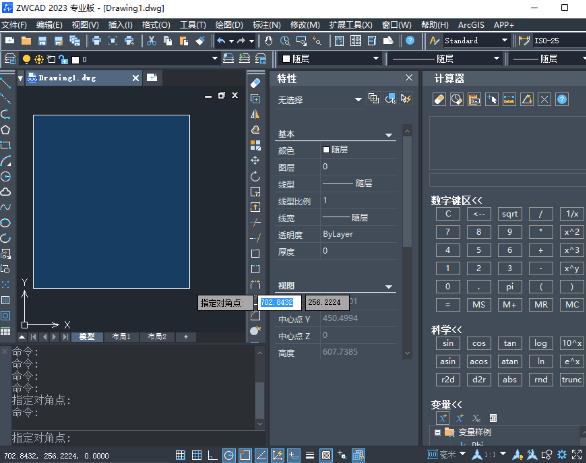Click the highlighted 702.8432 coordinate input
Screen dimensions: 586x463
pyautogui.click(x=279, y=302)
